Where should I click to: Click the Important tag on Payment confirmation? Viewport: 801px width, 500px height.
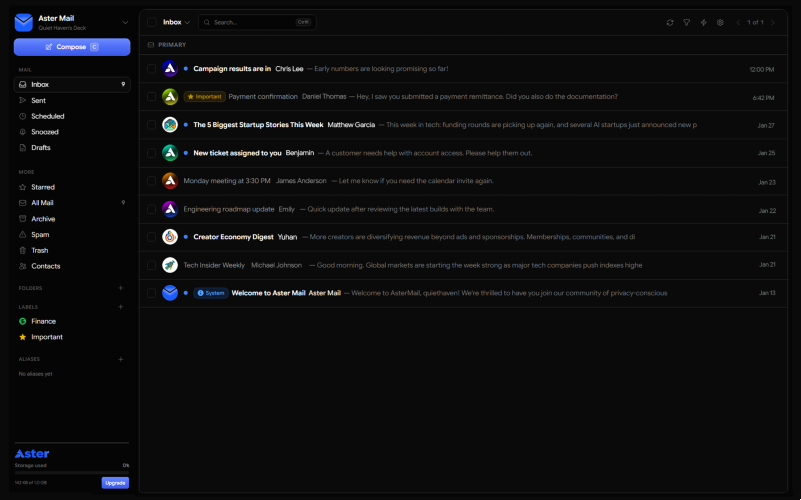pyautogui.click(x=204, y=97)
